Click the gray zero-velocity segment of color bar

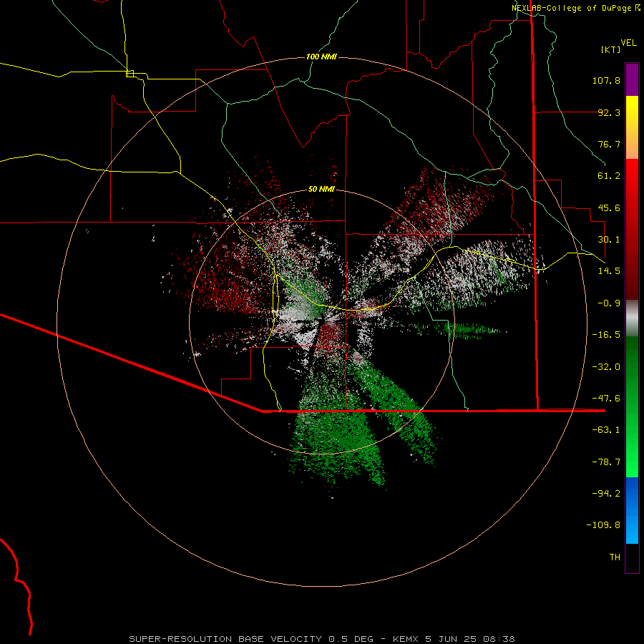(632, 318)
